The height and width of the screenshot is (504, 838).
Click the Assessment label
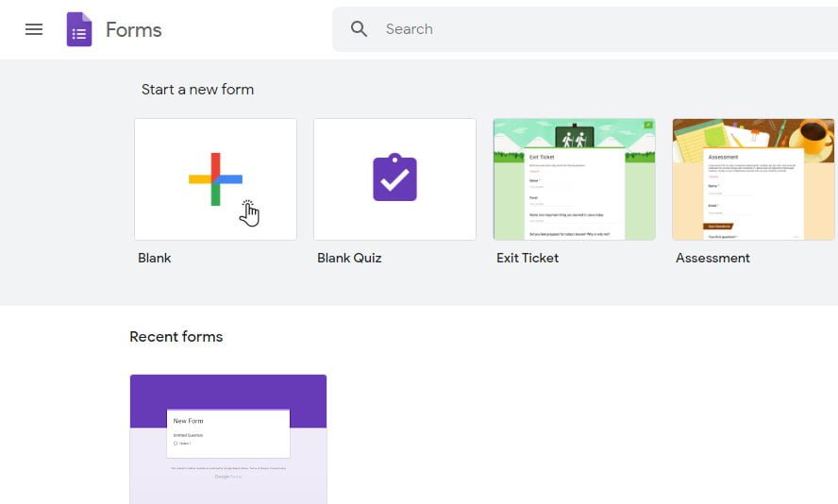coord(712,259)
